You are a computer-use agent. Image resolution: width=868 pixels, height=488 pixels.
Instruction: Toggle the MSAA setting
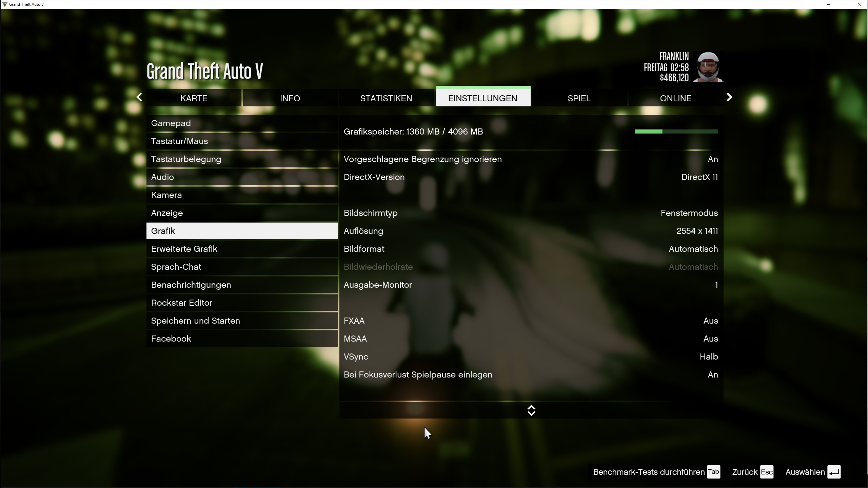click(x=531, y=339)
